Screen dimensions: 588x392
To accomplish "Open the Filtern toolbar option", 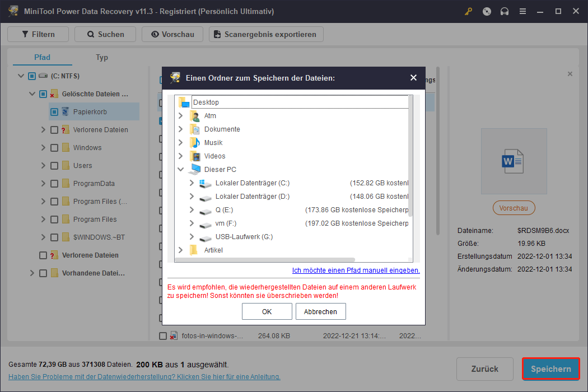I will pyautogui.click(x=38, y=34).
